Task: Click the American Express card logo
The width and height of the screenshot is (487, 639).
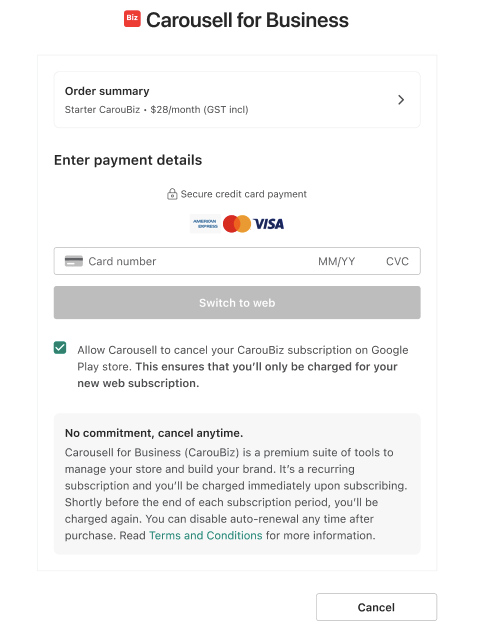Action: tap(205, 224)
